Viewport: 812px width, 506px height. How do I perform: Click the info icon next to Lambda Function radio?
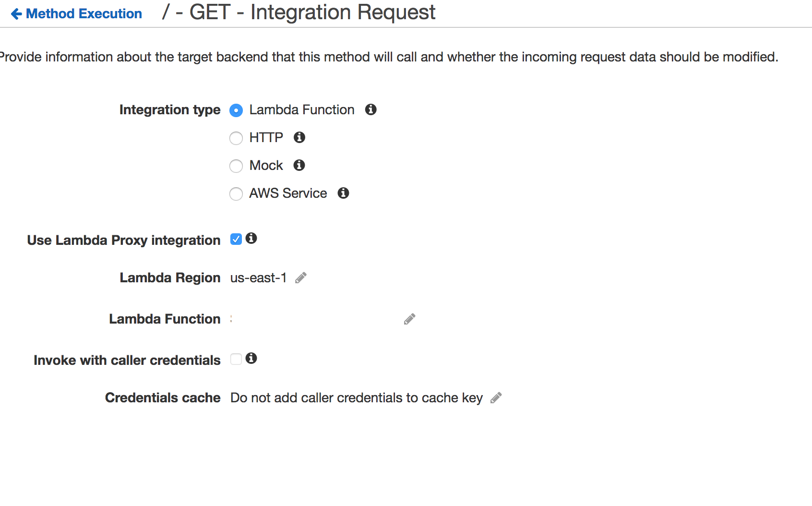(370, 109)
